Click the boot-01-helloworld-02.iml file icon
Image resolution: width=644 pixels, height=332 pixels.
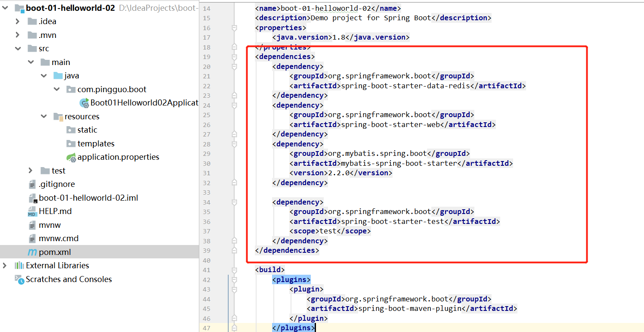[x=32, y=198]
